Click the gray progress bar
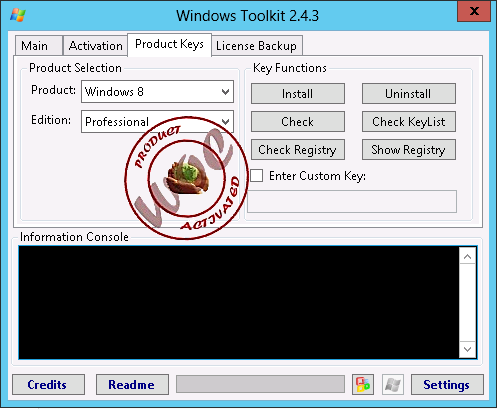Screen dimensions: 497x409 pos(260,384)
